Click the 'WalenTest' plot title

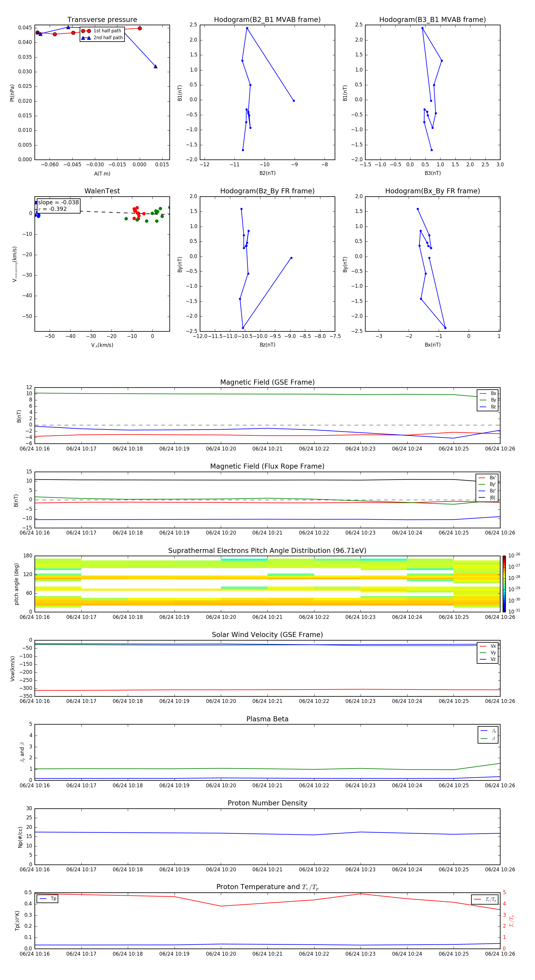pos(102,191)
